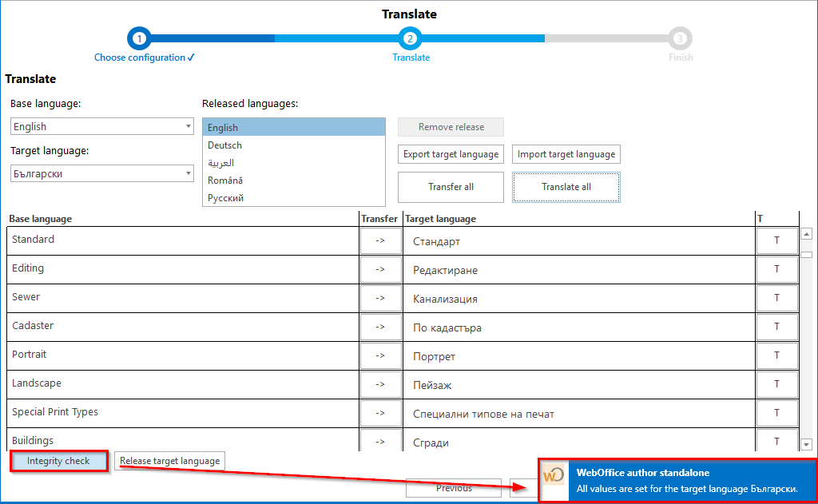Transfer the Sewer row with arrow button
Image resolution: width=818 pixels, height=504 pixels.
[380, 298]
